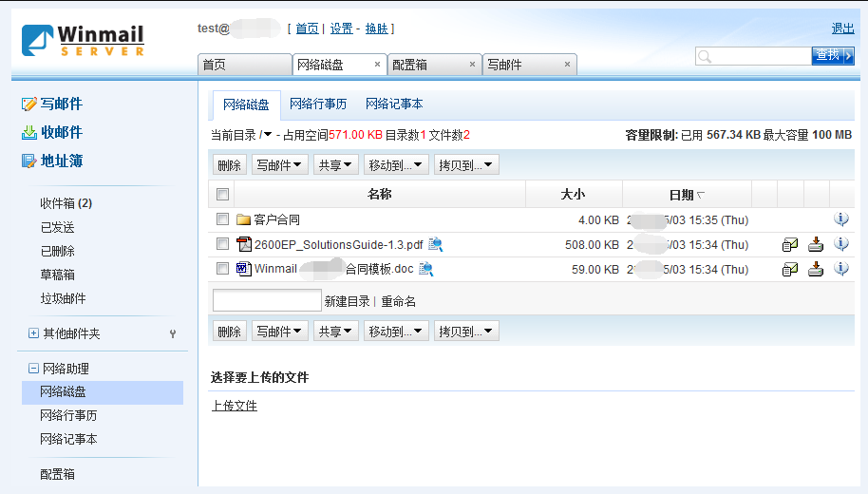The image size is (868, 494).
Task: Click the 上传文件 link
Action: pyautogui.click(x=234, y=406)
